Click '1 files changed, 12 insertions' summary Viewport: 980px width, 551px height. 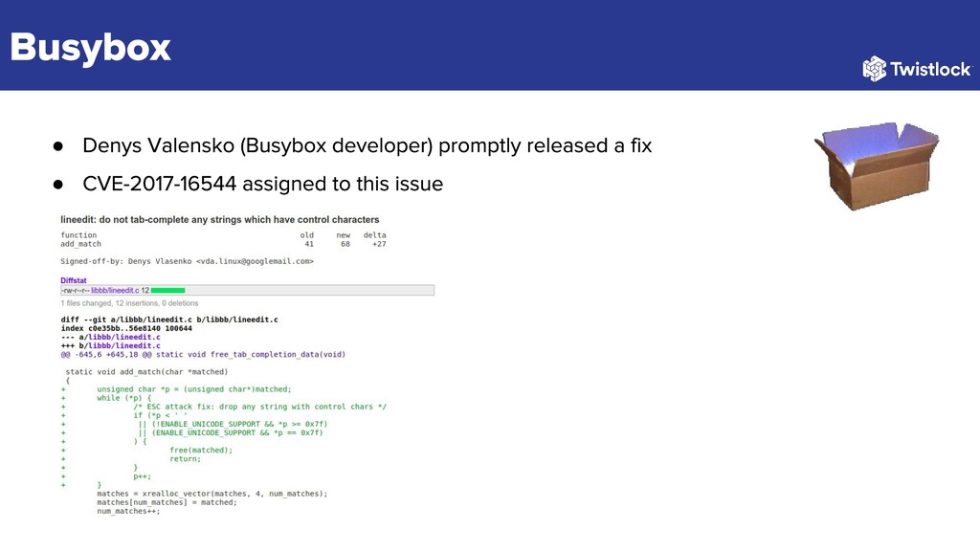point(129,303)
